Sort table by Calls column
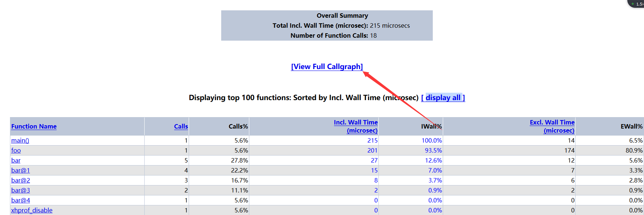The height and width of the screenshot is (215, 644). pyautogui.click(x=181, y=126)
